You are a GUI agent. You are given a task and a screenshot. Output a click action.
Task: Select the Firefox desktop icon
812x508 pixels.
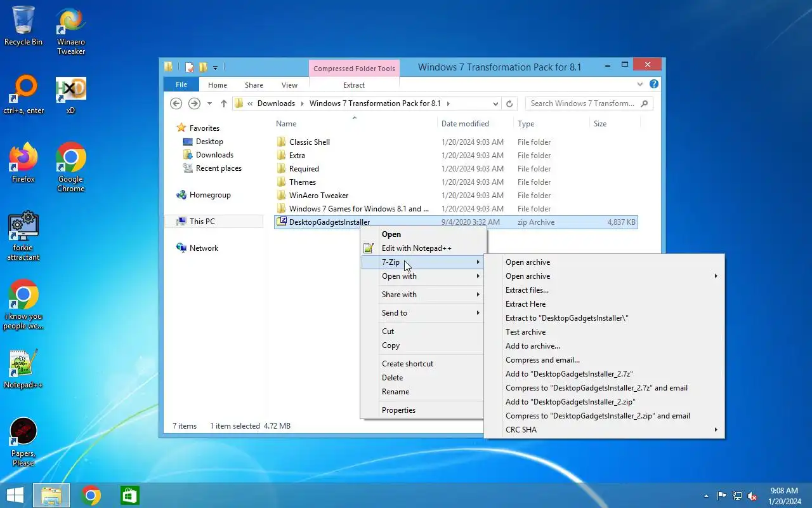tap(23, 163)
